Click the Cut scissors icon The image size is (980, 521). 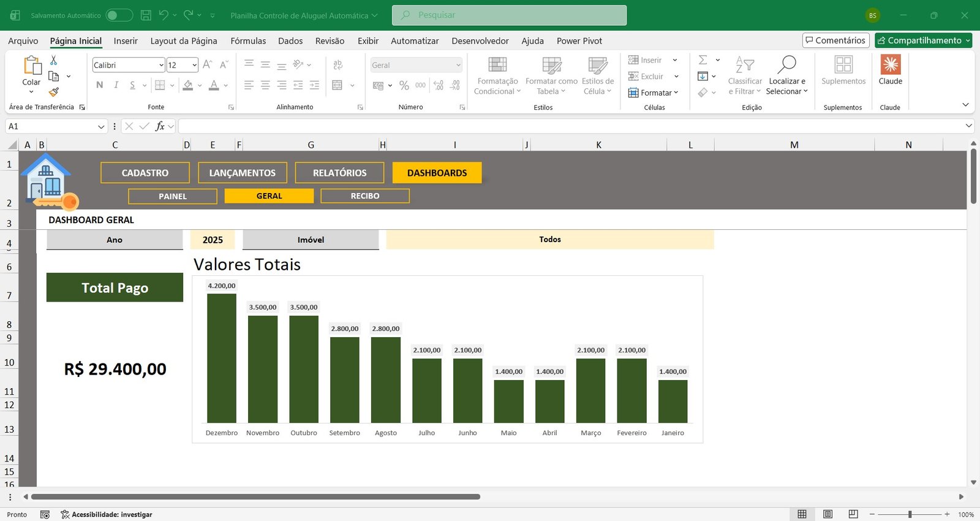pyautogui.click(x=53, y=60)
